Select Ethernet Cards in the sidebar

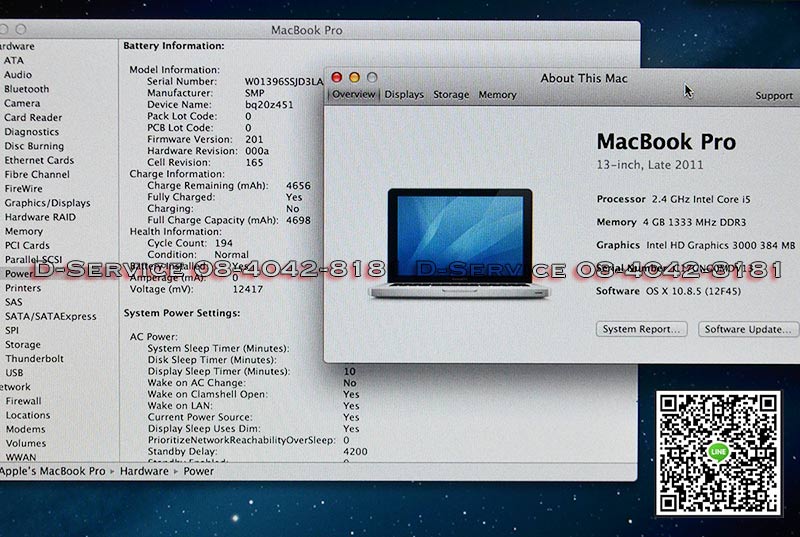pos(39,160)
